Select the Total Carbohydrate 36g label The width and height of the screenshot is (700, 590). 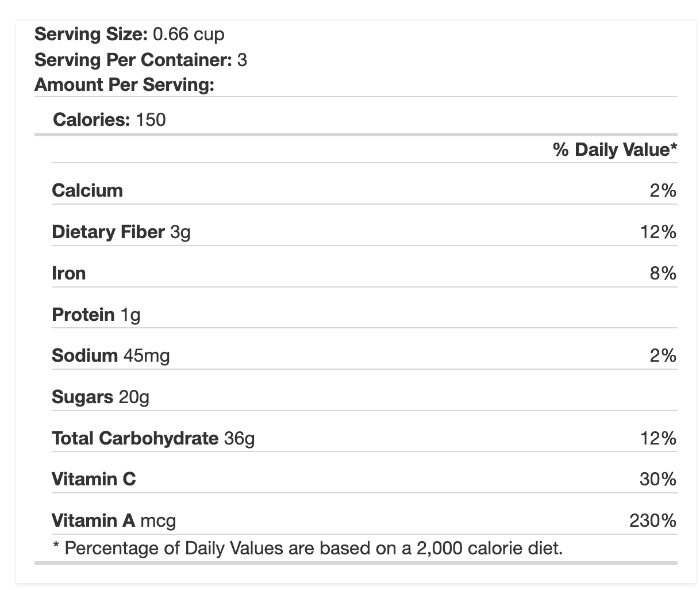pyautogui.click(x=153, y=438)
